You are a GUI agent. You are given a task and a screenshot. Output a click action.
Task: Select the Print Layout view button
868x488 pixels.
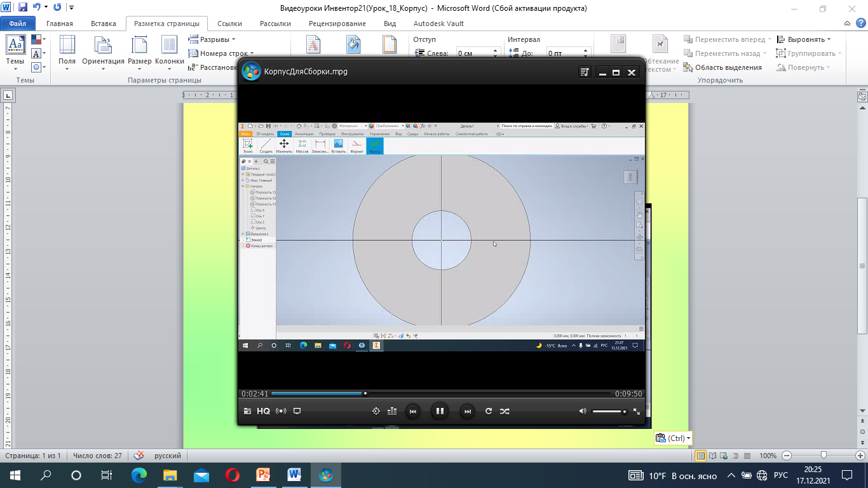[701, 456]
